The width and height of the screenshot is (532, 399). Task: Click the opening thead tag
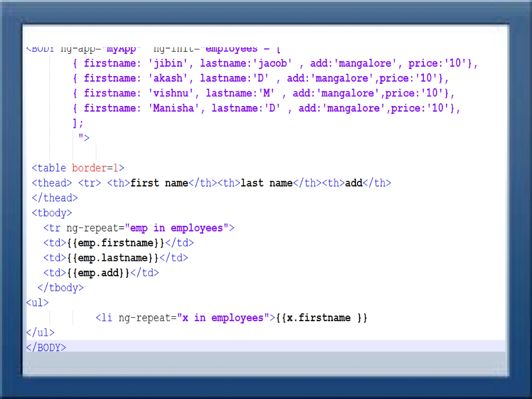click(52, 183)
